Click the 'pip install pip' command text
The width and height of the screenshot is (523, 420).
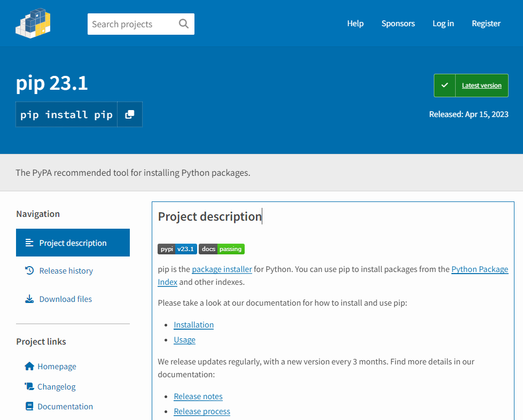pyautogui.click(x=66, y=115)
